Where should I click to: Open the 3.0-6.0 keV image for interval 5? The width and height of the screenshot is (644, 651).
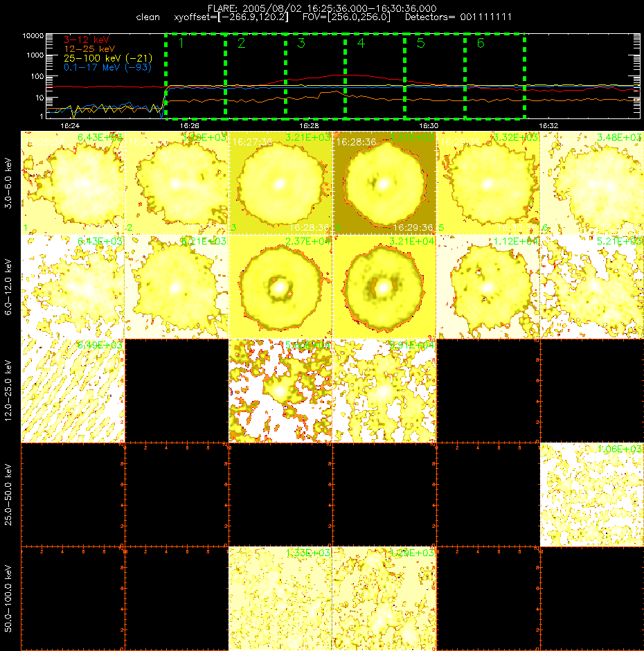pyautogui.click(x=488, y=183)
